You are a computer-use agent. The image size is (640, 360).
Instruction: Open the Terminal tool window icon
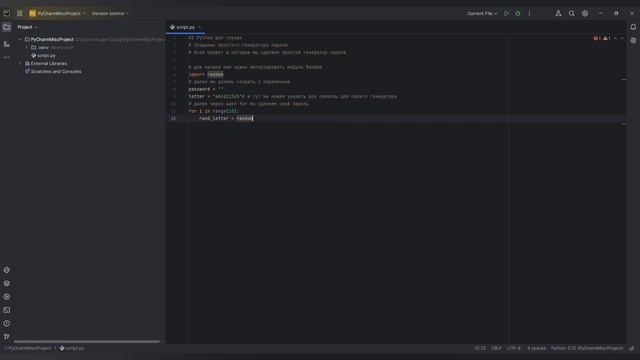(x=7, y=310)
